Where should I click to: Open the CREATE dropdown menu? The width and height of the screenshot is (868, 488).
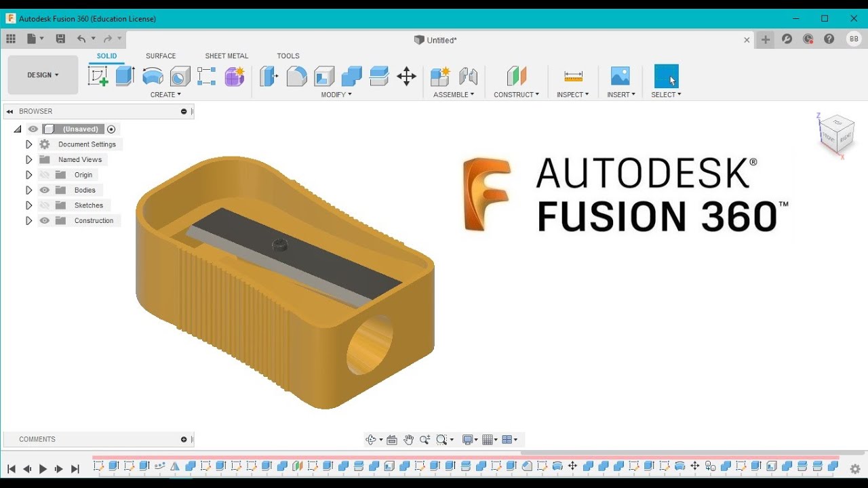coord(165,95)
